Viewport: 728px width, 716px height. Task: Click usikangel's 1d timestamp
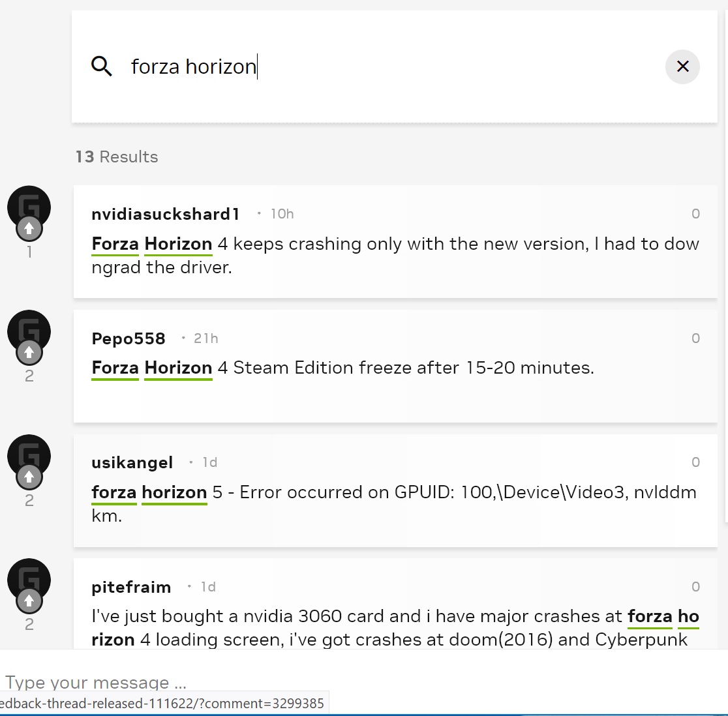[210, 462]
